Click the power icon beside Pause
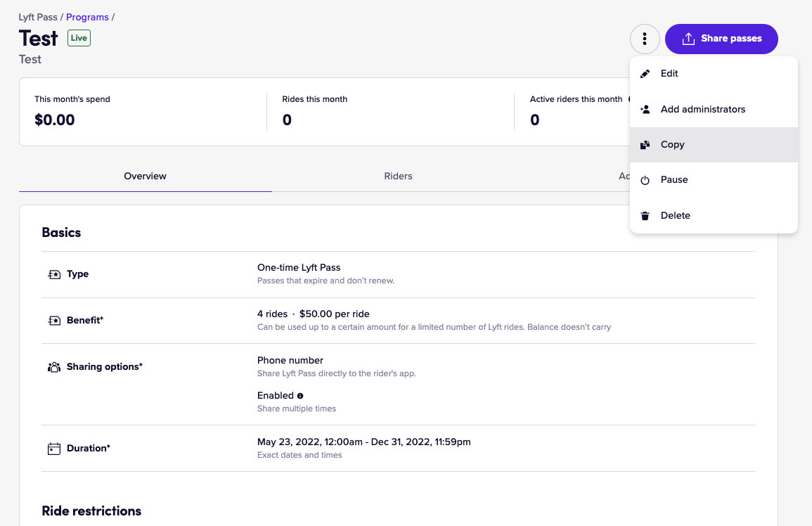 click(645, 180)
